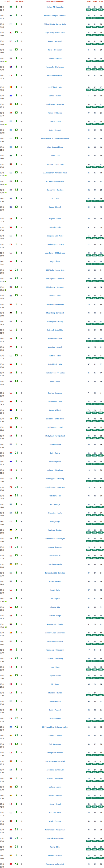The width and height of the screenshot is (104, 868).
Task: Click the Swiss flag beside Lugano - Zürich
Action: (x=10, y=219)
